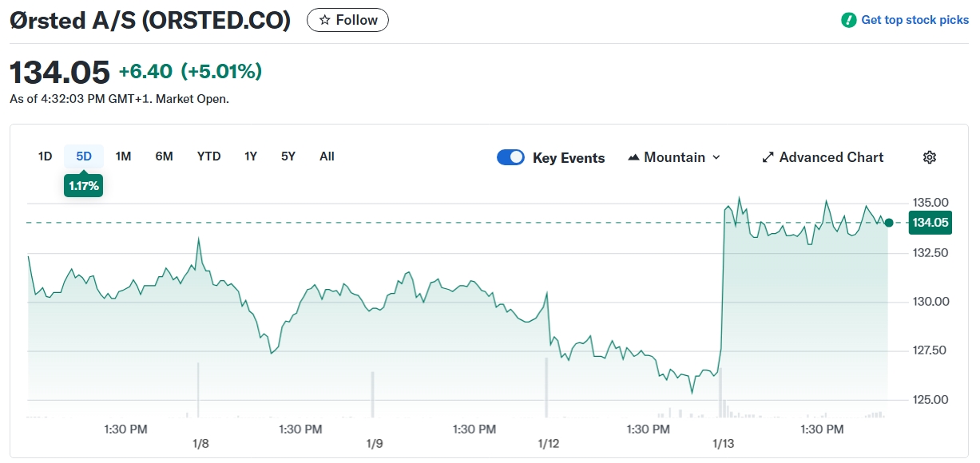Click the Mountain chart type icon

point(634,157)
